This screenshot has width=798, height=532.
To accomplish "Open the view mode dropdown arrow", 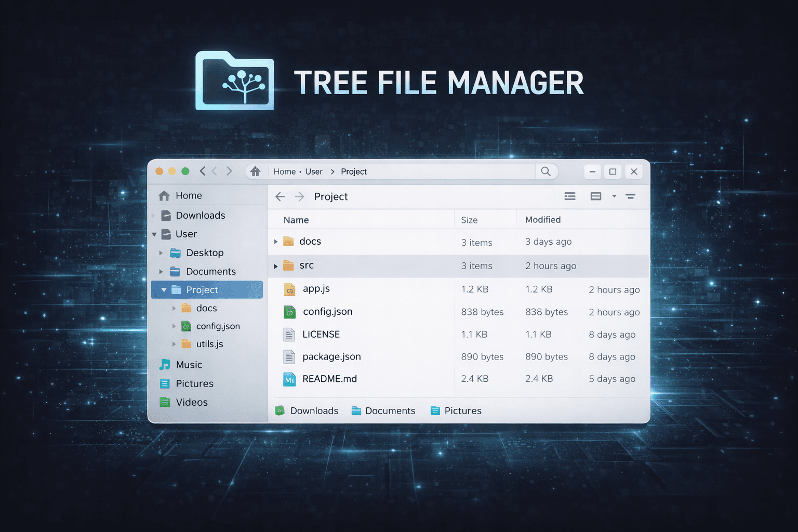I will coord(614,196).
